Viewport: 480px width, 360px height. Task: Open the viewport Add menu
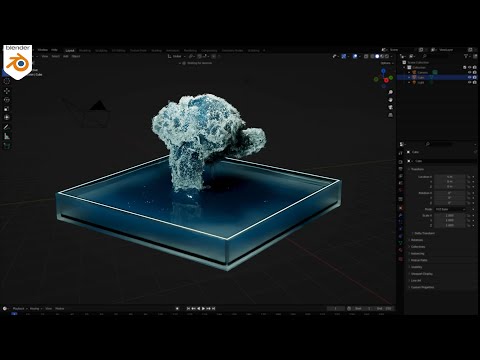pos(66,56)
